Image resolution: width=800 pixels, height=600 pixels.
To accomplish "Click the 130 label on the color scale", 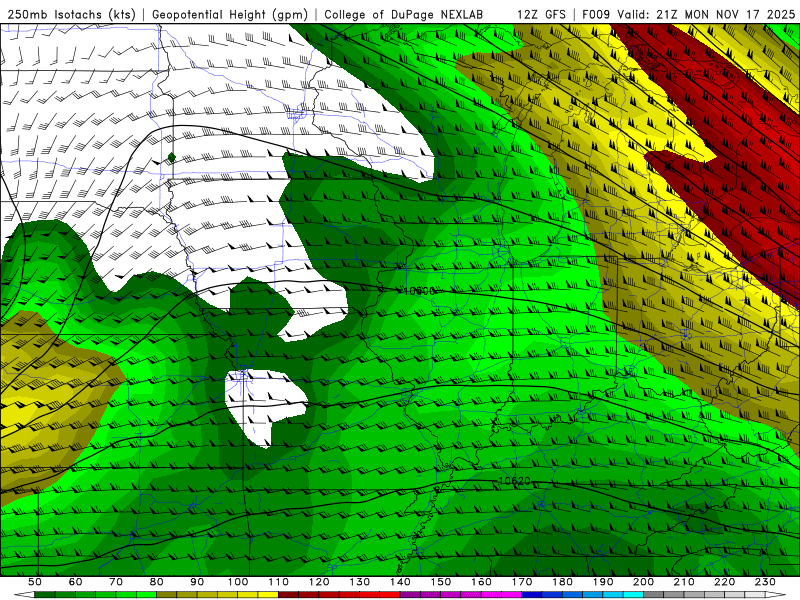I will tap(360, 582).
